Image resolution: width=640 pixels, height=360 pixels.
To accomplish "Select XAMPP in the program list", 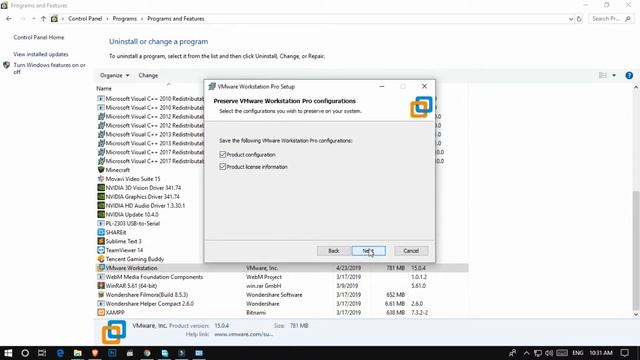I will tap(115, 313).
